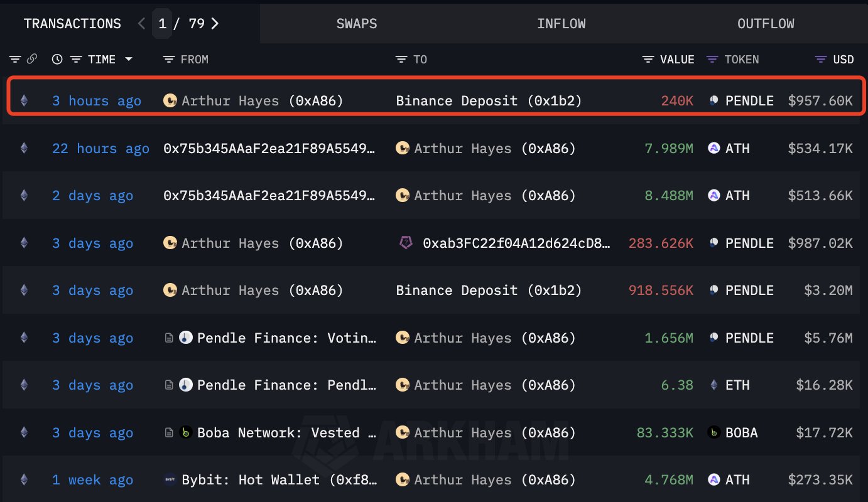868x502 pixels.
Task: Open Pendle Finance: Pendl... sender entity
Action: point(286,385)
